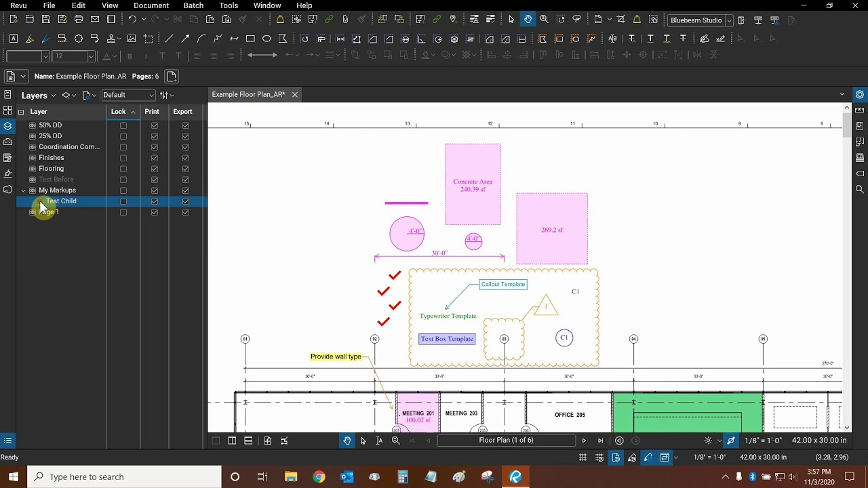The image size is (868, 488).
Task: Choose the Rectangle shape tool
Action: 250,39
